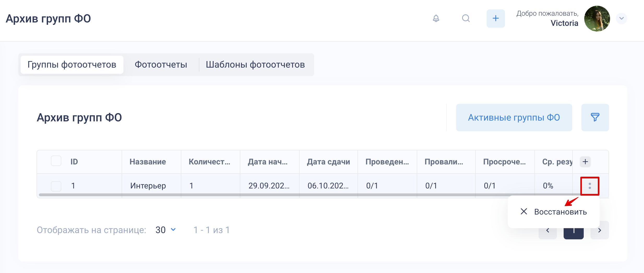This screenshot has height=273, width=644.
Task: Open the Шаблоны фотоотчетов tab
Action: pos(255,65)
